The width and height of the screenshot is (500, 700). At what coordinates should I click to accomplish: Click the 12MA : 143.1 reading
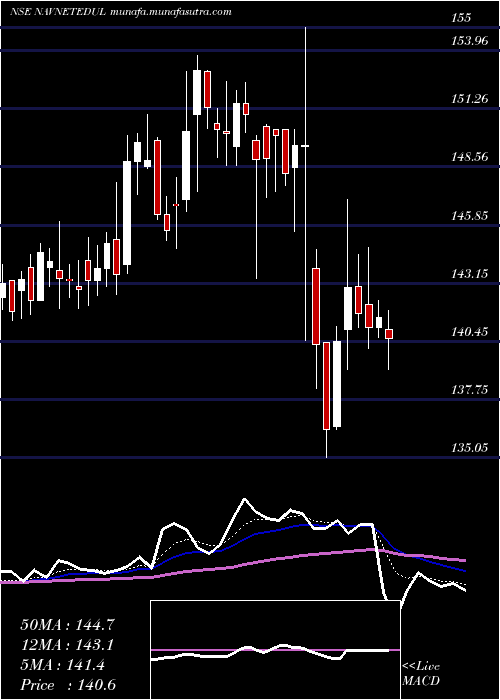click(x=67, y=645)
